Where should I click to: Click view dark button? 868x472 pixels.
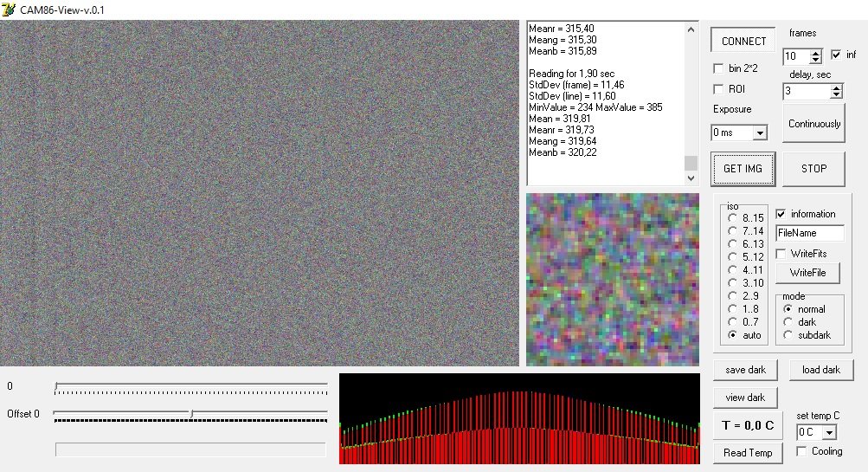point(745,398)
